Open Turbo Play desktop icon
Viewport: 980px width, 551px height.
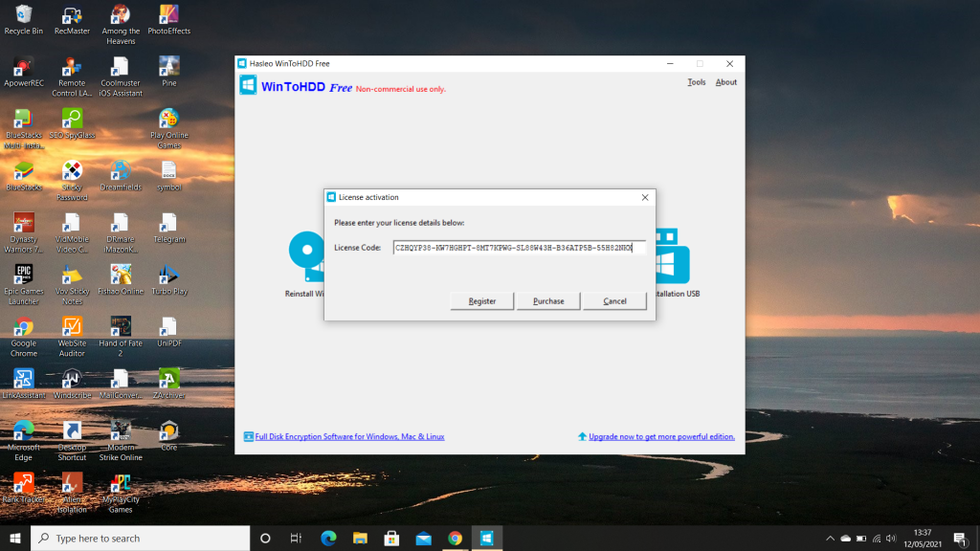pos(168,280)
